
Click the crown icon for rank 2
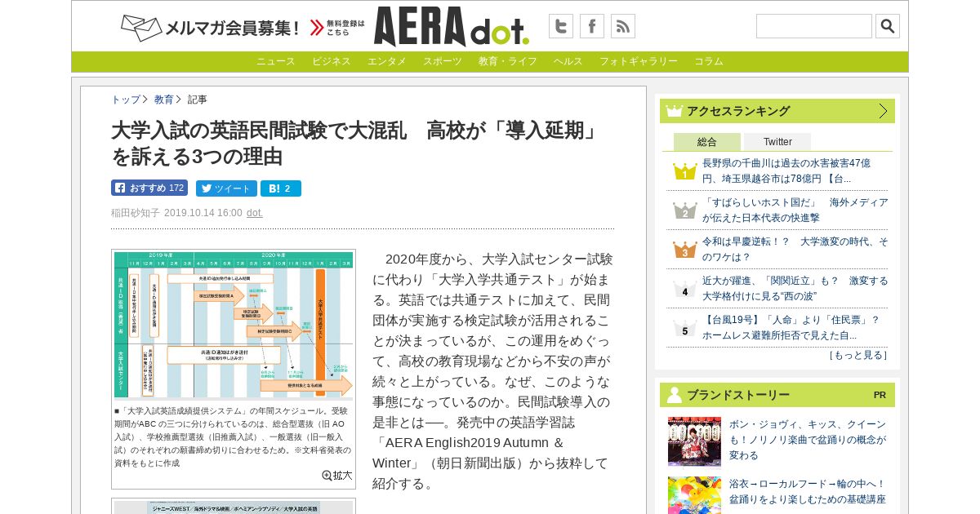pyautogui.click(x=684, y=210)
